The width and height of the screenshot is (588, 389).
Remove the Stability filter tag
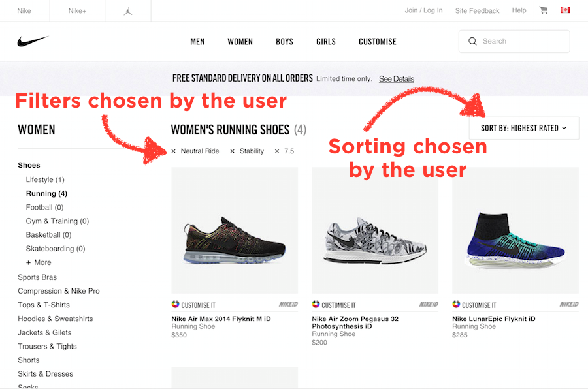(233, 151)
